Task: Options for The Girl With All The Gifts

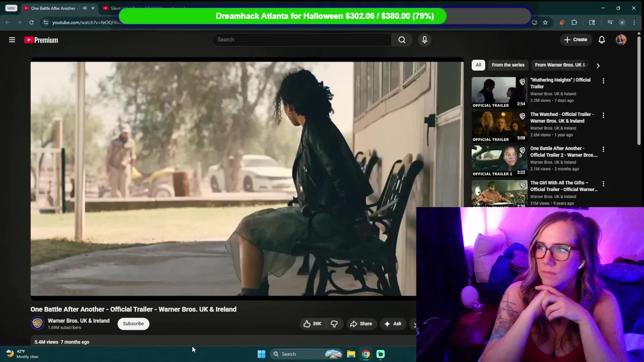Action: click(603, 184)
